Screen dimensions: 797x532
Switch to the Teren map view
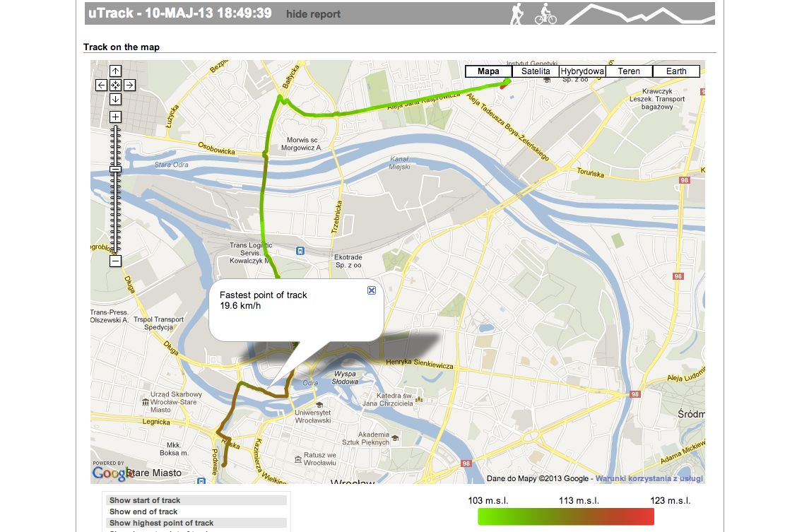pyautogui.click(x=630, y=71)
